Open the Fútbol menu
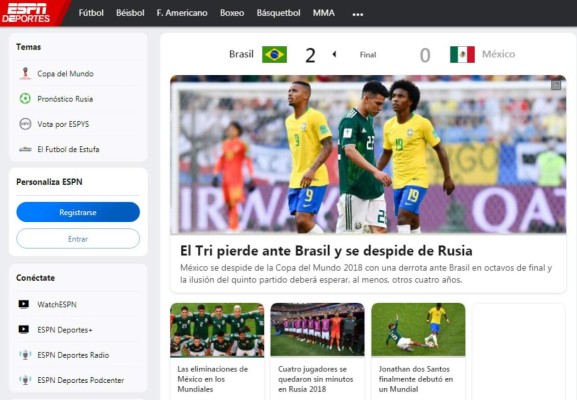 [x=91, y=13]
